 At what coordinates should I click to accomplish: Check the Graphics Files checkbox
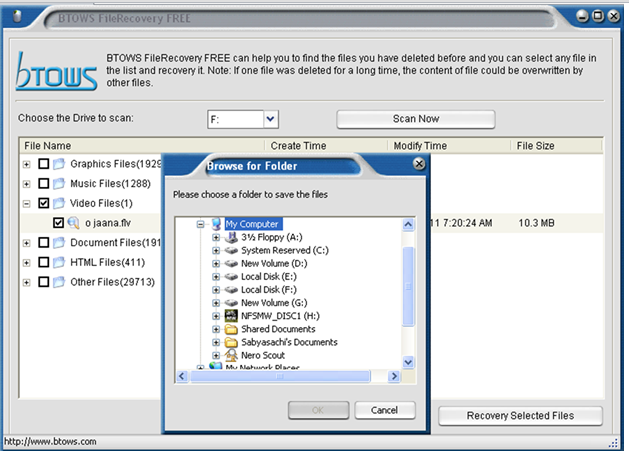[x=44, y=164]
